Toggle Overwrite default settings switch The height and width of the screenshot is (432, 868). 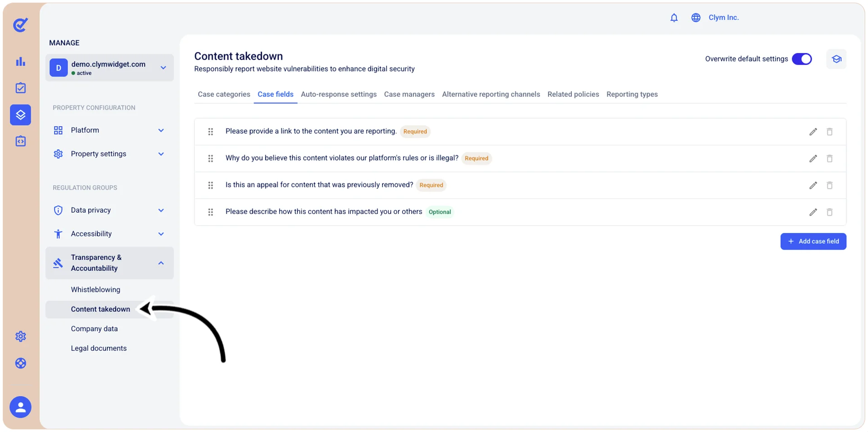802,59
